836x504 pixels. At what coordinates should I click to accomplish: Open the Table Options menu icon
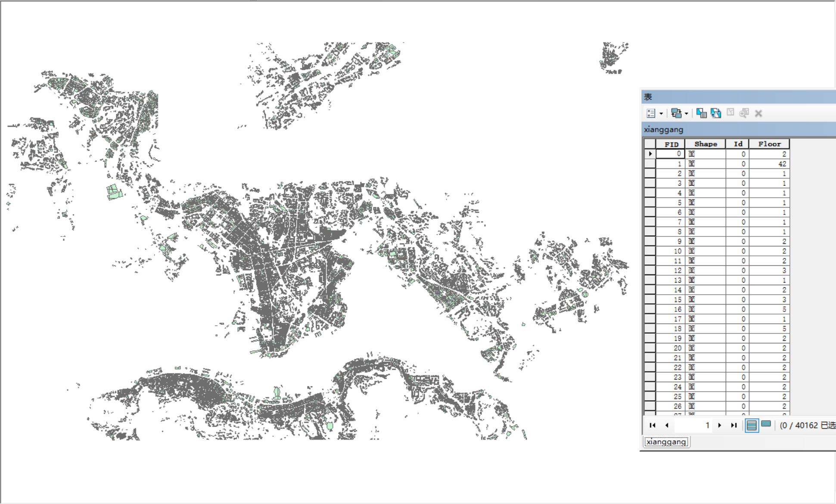[651, 113]
